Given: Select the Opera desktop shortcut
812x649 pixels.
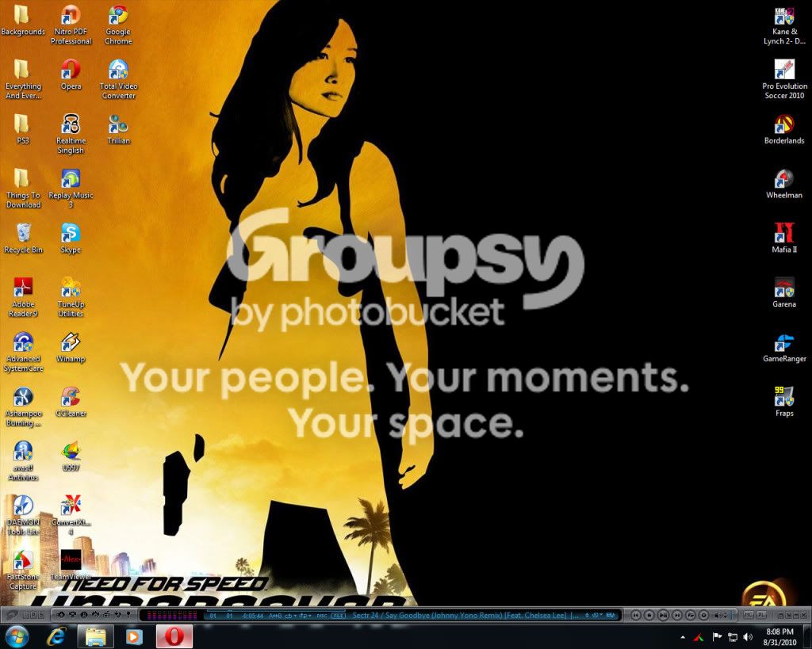Looking at the screenshot, I should click(71, 75).
